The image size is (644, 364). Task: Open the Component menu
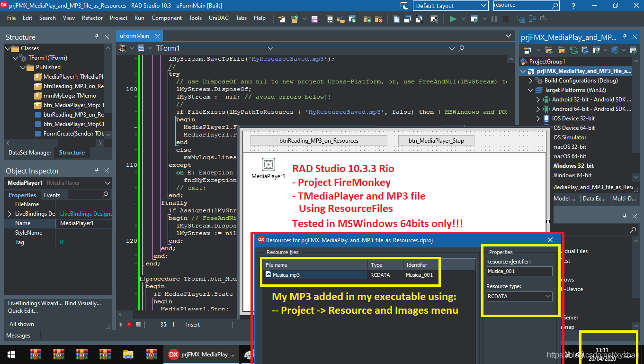[x=167, y=18]
